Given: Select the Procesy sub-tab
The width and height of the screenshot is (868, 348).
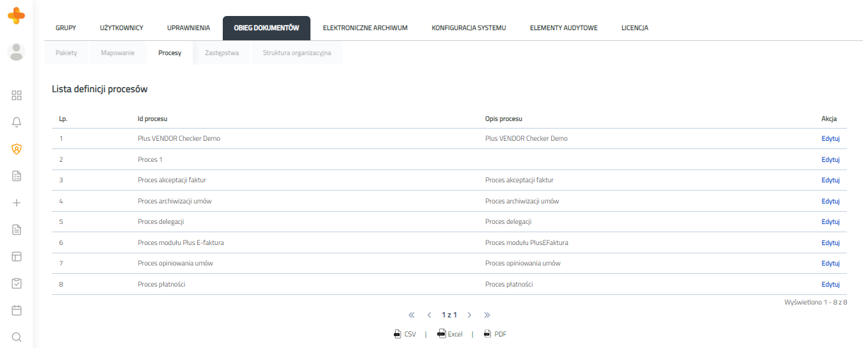Looking at the screenshot, I should [170, 53].
